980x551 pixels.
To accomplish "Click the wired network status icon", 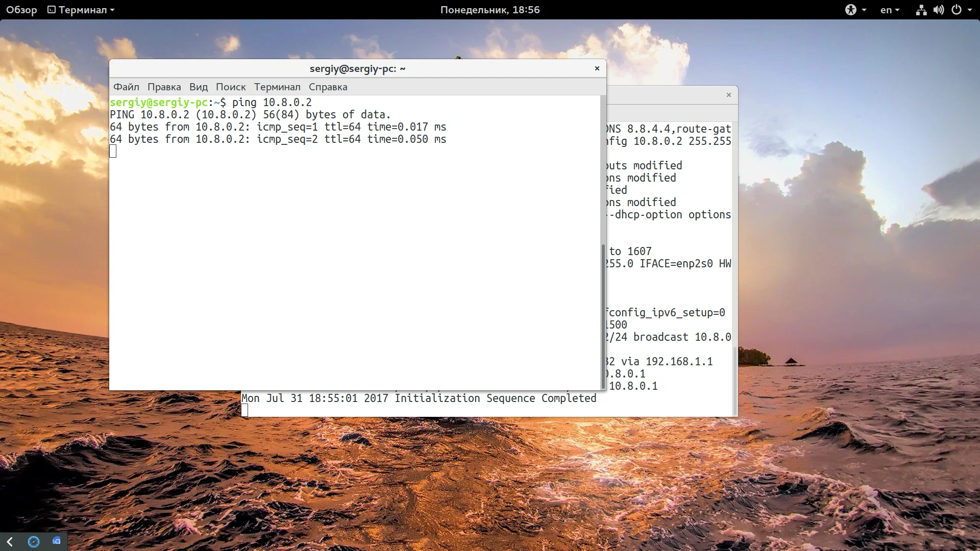I will (921, 10).
